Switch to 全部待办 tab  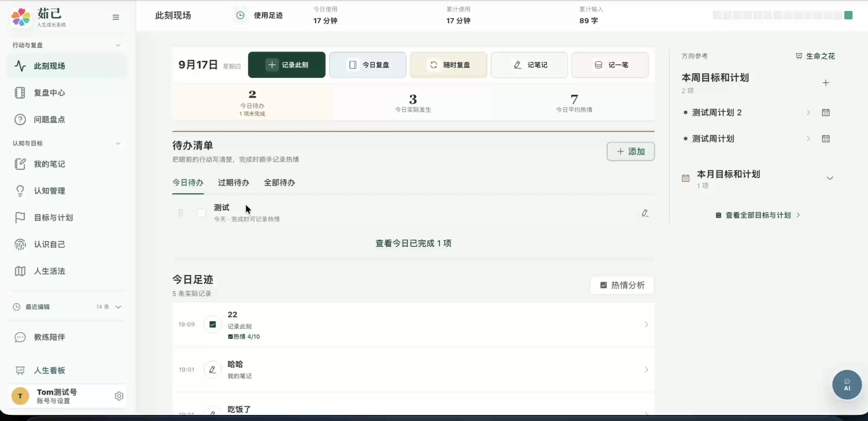279,182
